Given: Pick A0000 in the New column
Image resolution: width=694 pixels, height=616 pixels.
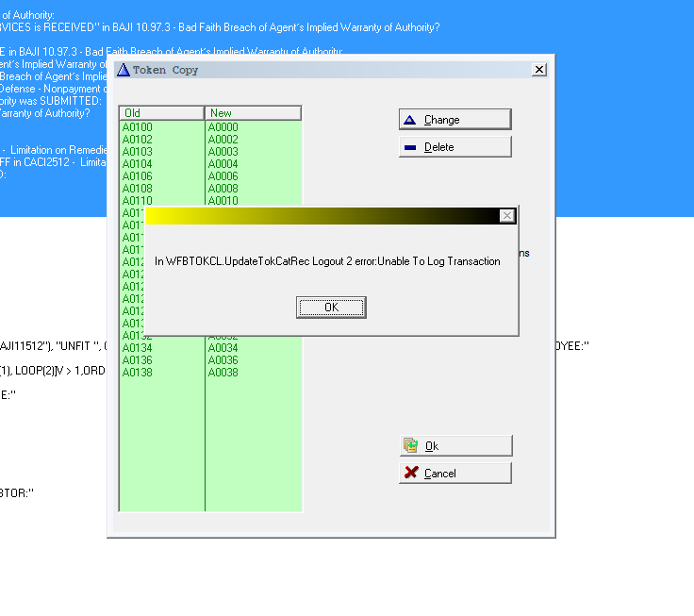Looking at the screenshot, I should [x=223, y=127].
